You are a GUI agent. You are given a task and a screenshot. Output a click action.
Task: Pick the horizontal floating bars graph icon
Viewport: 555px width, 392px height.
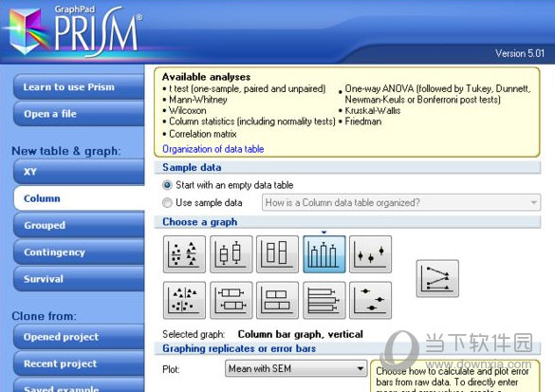(x=277, y=300)
